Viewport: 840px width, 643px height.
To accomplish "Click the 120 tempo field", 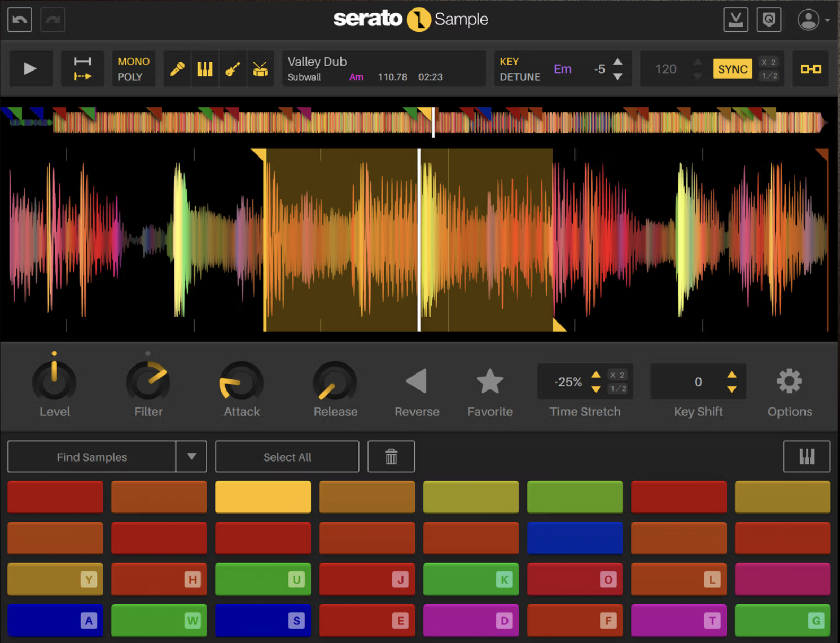I will [x=666, y=69].
